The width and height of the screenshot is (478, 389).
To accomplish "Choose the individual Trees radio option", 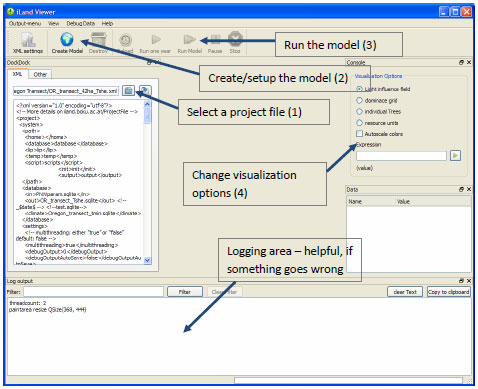I will tap(359, 112).
